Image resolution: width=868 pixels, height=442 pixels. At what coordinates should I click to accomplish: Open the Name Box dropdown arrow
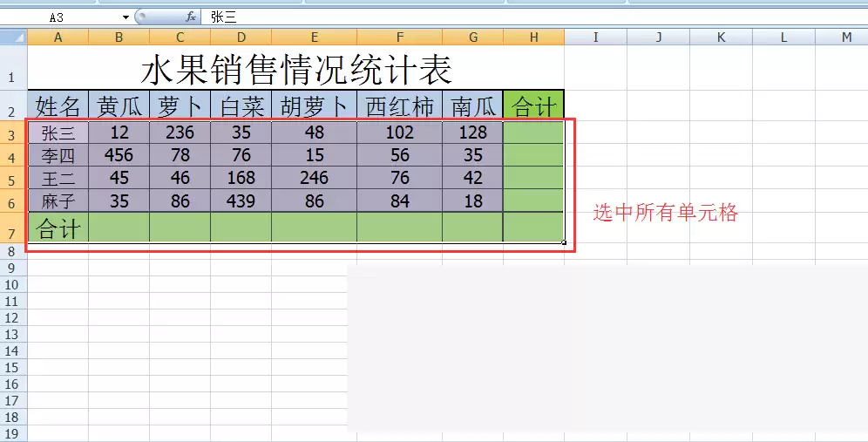pyautogui.click(x=125, y=17)
